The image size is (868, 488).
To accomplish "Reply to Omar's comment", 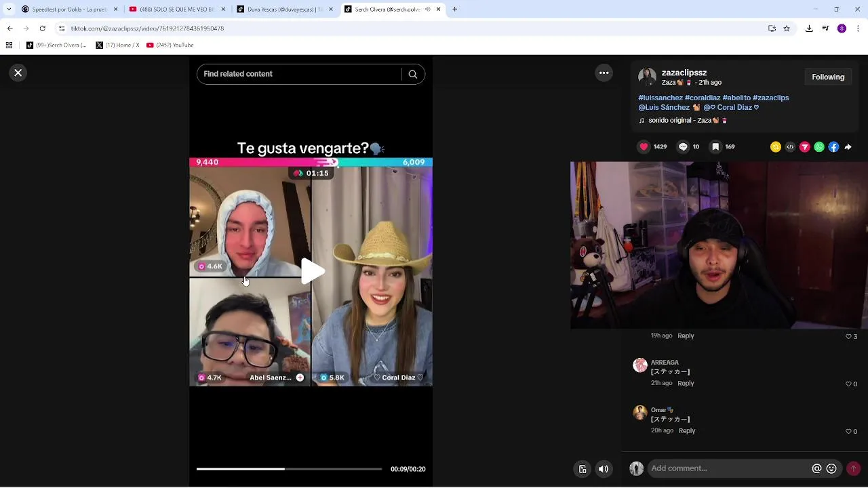I will (x=687, y=430).
